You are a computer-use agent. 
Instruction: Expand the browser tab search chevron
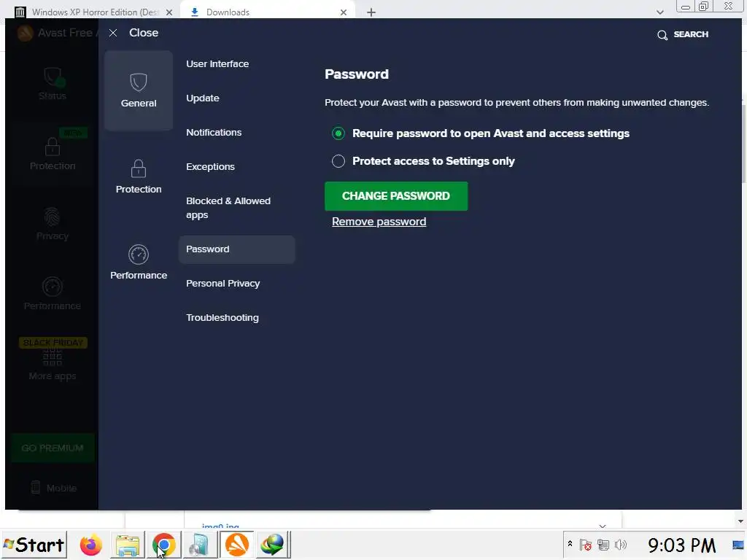[x=659, y=12]
